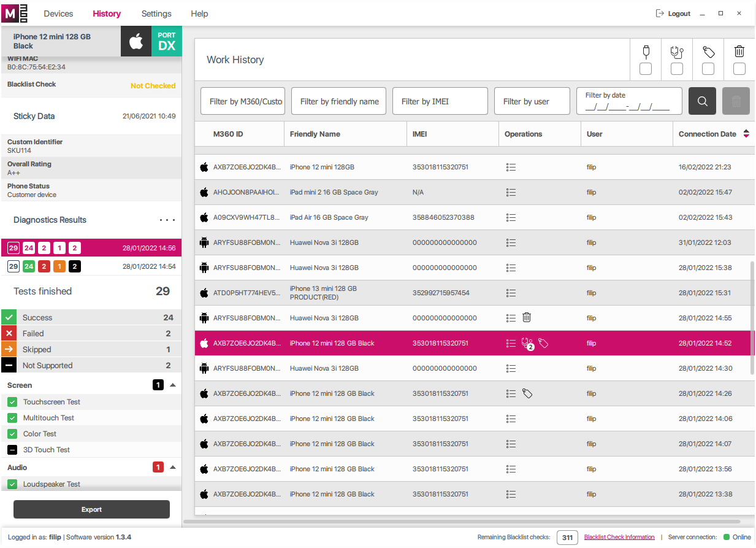Tick the checkbox under the tag icon
The width and height of the screenshot is (756, 548).
[708, 69]
